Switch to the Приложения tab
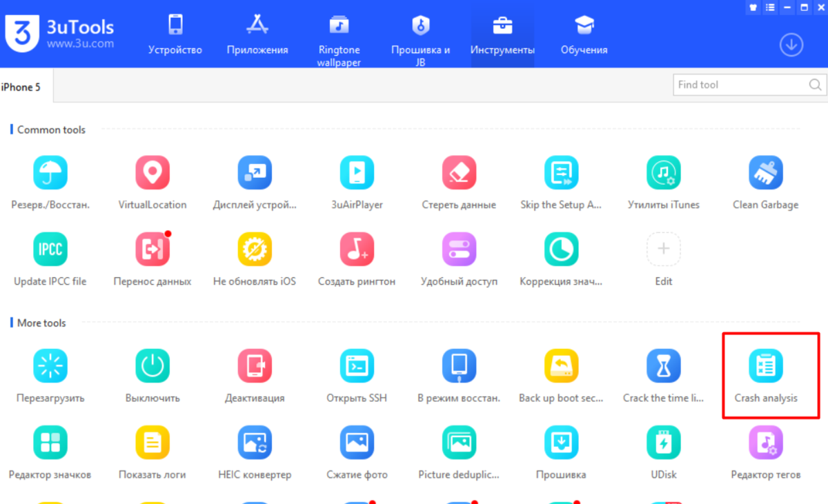 pos(257,34)
